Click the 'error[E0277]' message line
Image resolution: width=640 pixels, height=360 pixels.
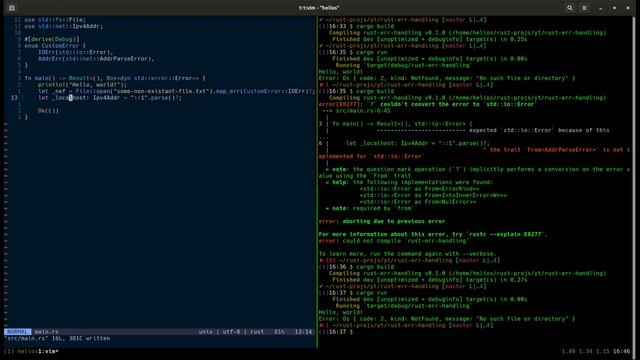427,104
